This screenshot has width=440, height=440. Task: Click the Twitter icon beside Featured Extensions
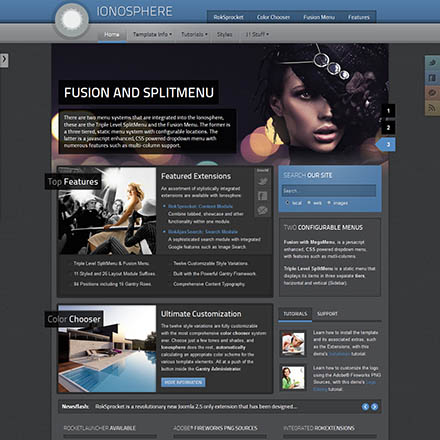click(x=263, y=181)
